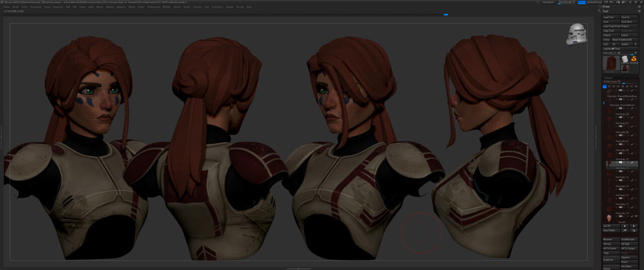Toggle eye visibility on Hairstyle_19 subtool
This screenshot has width=644, height=270.
(x=636, y=216)
